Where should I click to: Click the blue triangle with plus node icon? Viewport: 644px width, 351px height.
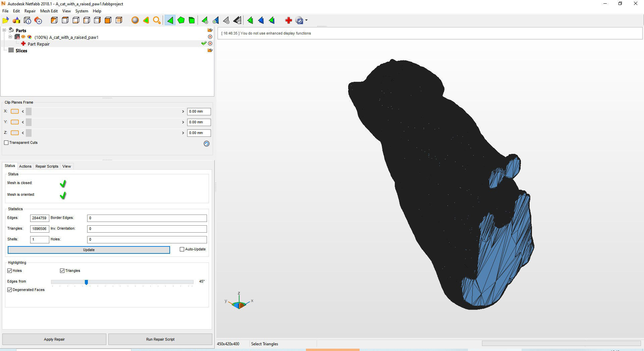216,20
